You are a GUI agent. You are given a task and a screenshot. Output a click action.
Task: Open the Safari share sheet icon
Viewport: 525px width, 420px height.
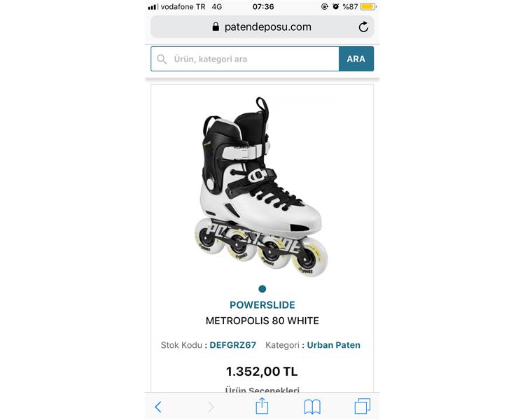tap(262, 406)
